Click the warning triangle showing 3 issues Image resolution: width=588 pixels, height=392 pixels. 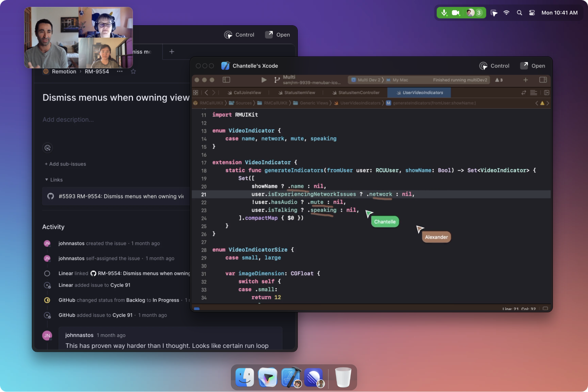pos(499,80)
